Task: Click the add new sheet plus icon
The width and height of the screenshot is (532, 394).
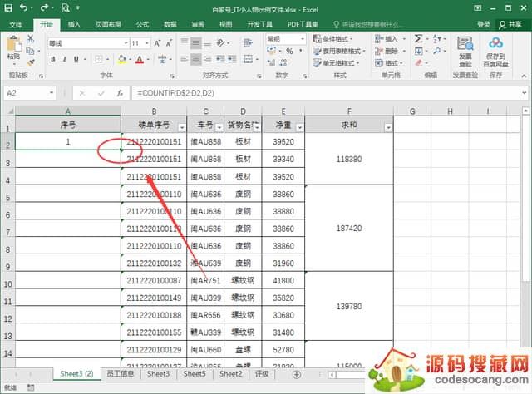Action: tap(297, 374)
